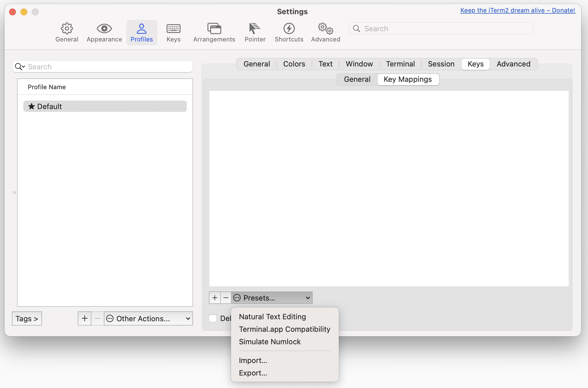Close the Settings window

coord(12,12)
